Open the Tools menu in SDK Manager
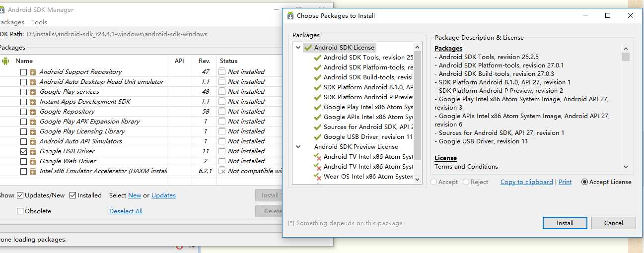The image size is (644, 253). pyautogui.click(x=39, y=22)
